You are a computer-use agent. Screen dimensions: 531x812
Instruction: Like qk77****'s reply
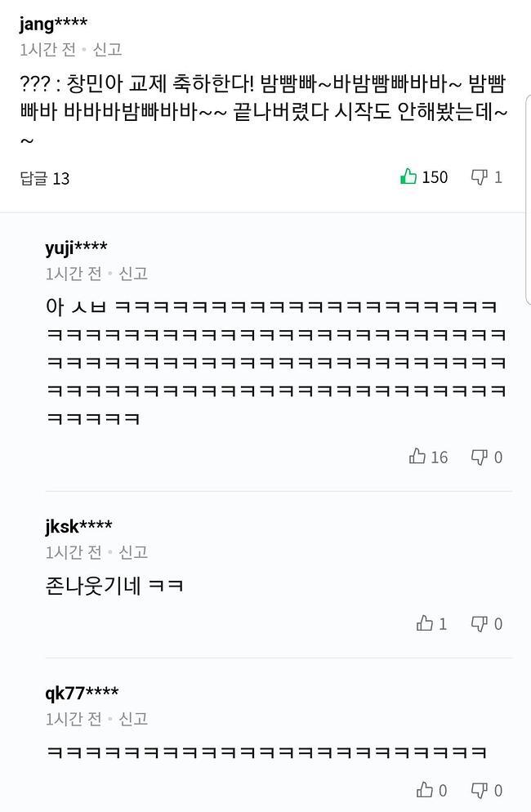(426, 790)
